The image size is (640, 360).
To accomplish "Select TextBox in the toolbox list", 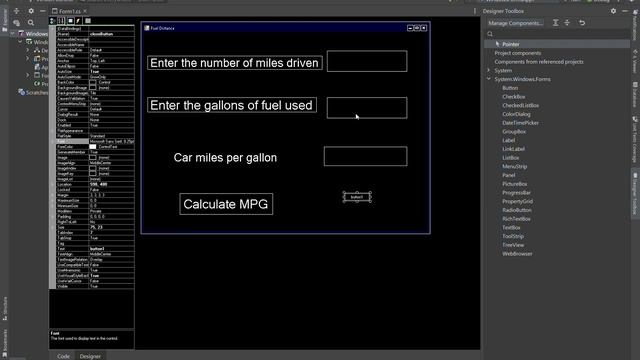I will pyautogui.click(x=511, y=228).
